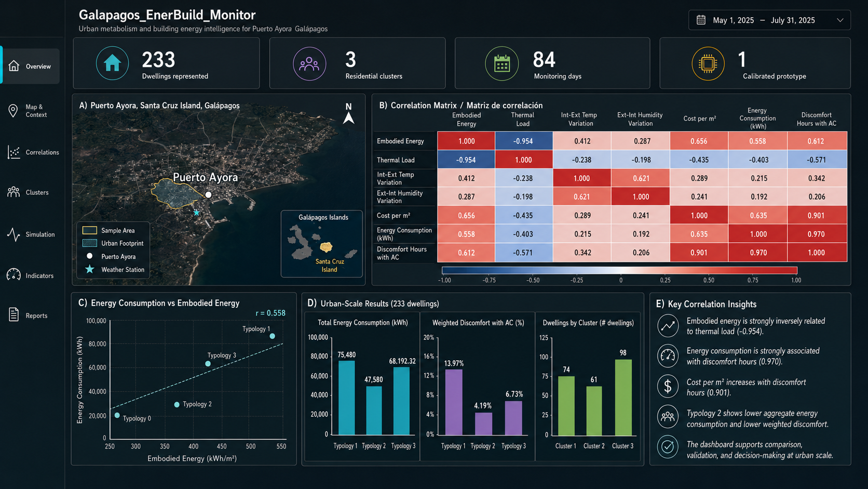
Task: Click the Urban Footprint legend swatch
Action: 90,243
